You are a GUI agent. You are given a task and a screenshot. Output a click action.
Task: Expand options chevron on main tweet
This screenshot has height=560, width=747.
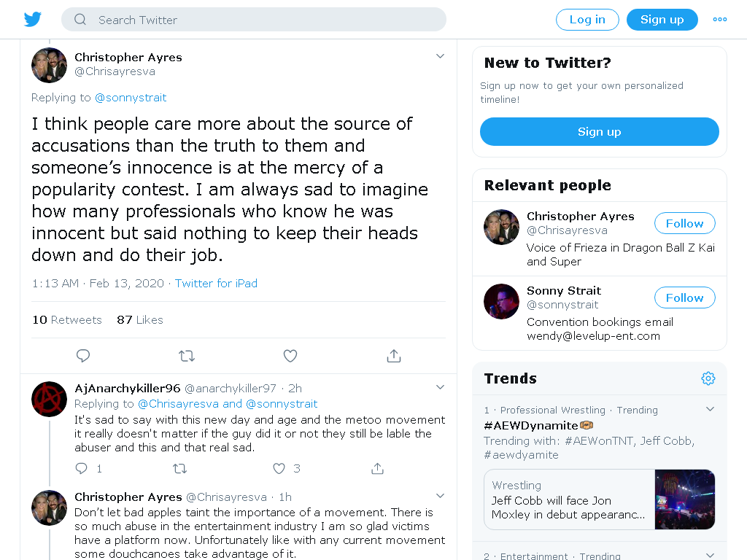(440, 56)
